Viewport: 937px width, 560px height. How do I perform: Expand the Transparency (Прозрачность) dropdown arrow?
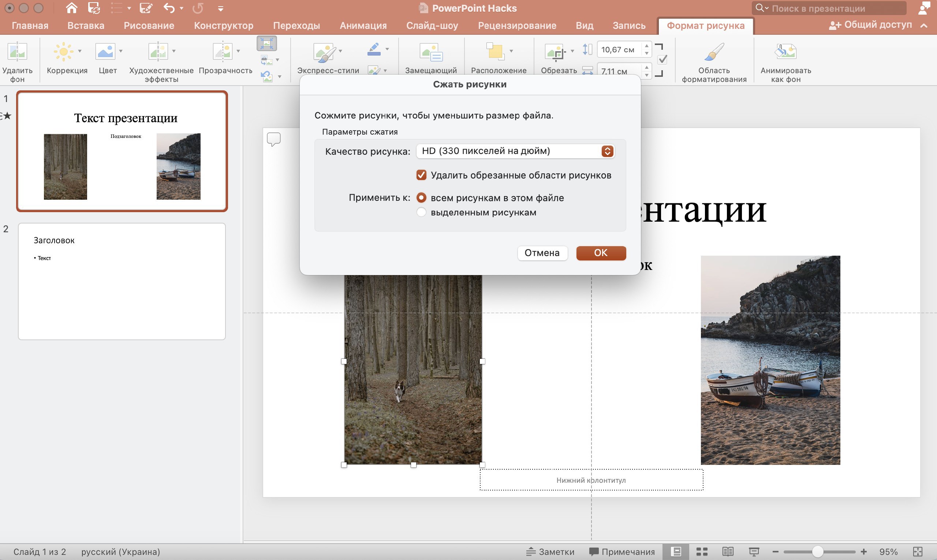tap(238, 51)
